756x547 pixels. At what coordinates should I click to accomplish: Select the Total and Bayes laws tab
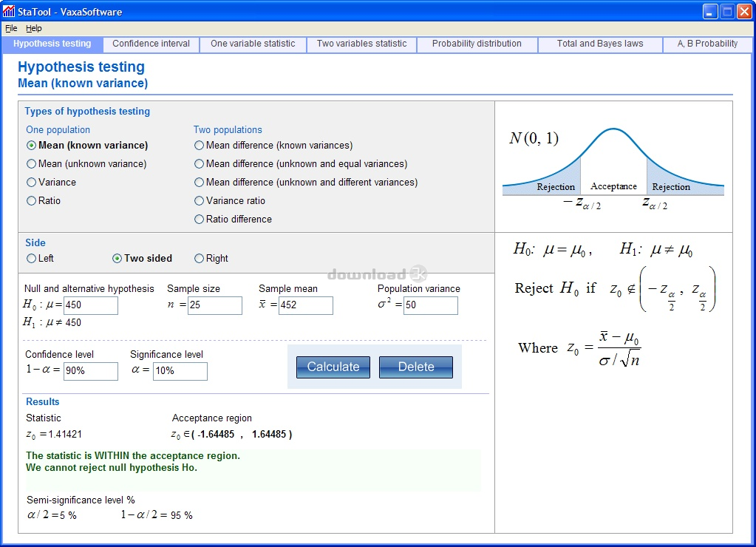click(600, 44)
